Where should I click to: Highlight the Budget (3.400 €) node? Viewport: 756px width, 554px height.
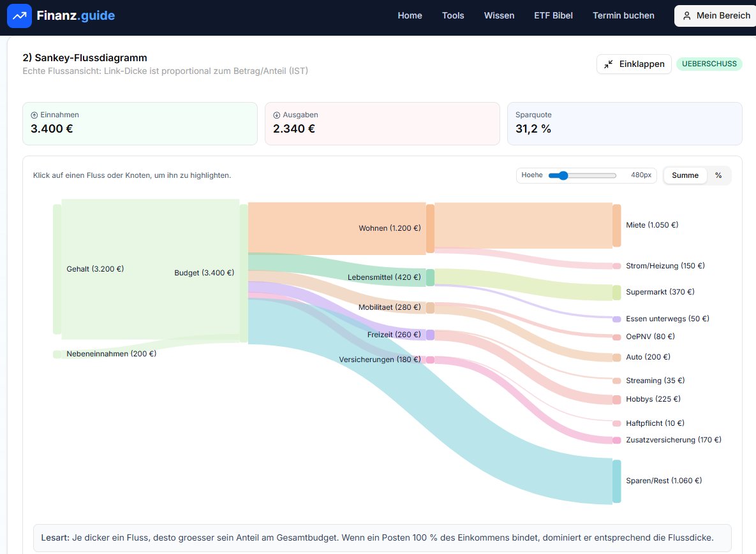tap(244, 273)
